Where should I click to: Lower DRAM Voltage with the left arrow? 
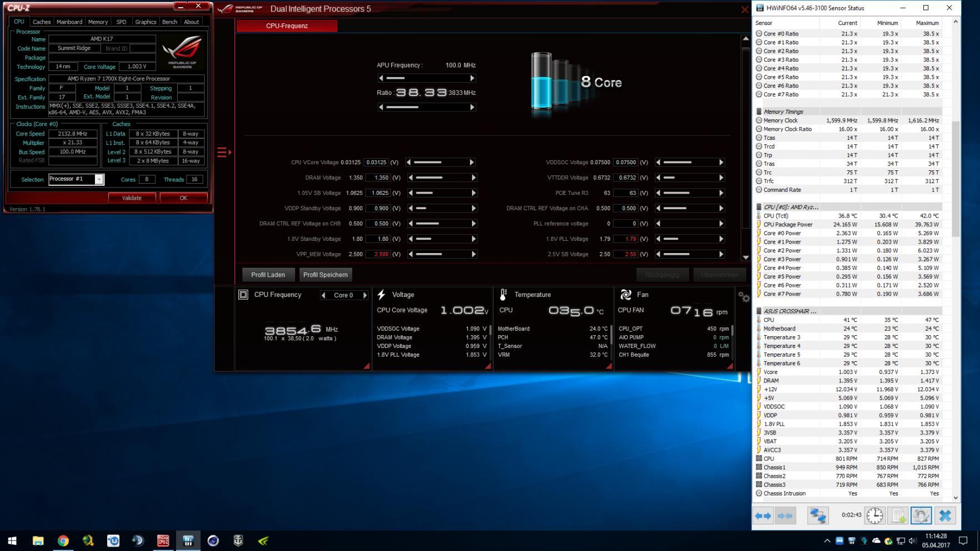(x=410, y=178)
